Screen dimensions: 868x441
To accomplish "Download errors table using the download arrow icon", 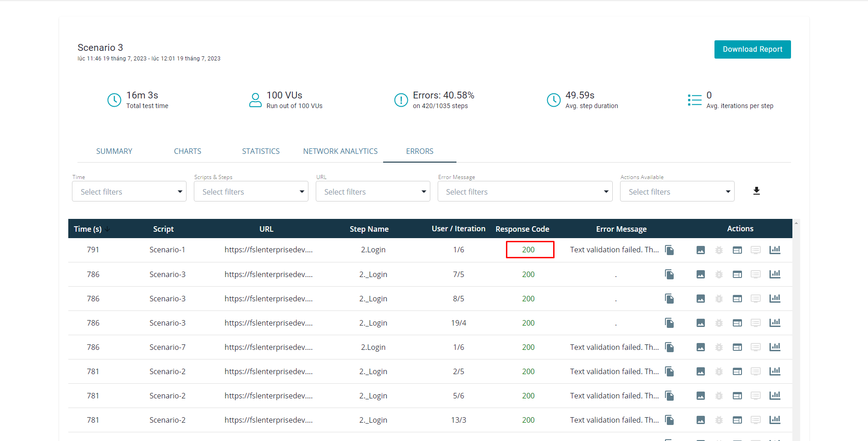I will 756,191.
